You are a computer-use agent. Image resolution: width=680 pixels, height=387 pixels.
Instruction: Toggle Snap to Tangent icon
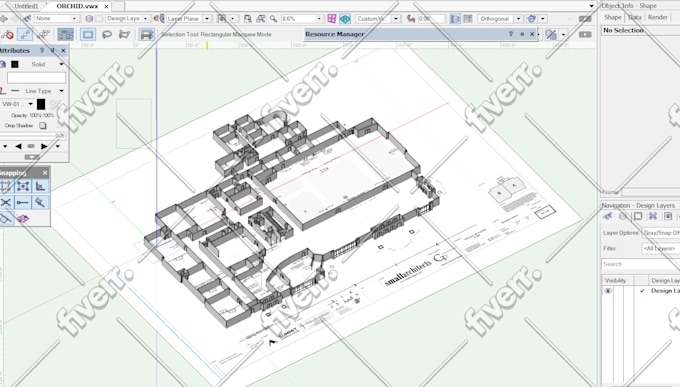6,218
